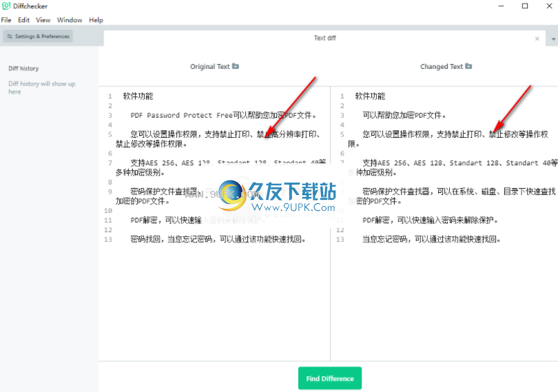Click '可以帮助您加密PDF文件' line in Changed Text
This screenshot has height=392, width=558.
pos(404,115)
